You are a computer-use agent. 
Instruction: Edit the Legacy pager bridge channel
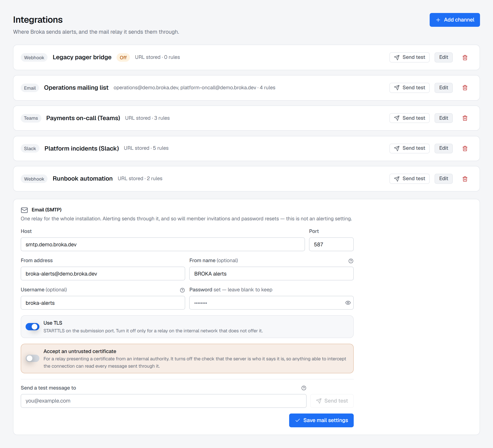[443, 57]
